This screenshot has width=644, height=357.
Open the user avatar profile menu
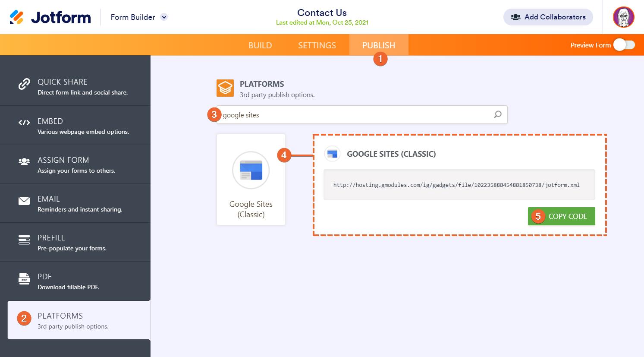pyautogui.click(x=623, y=17)
